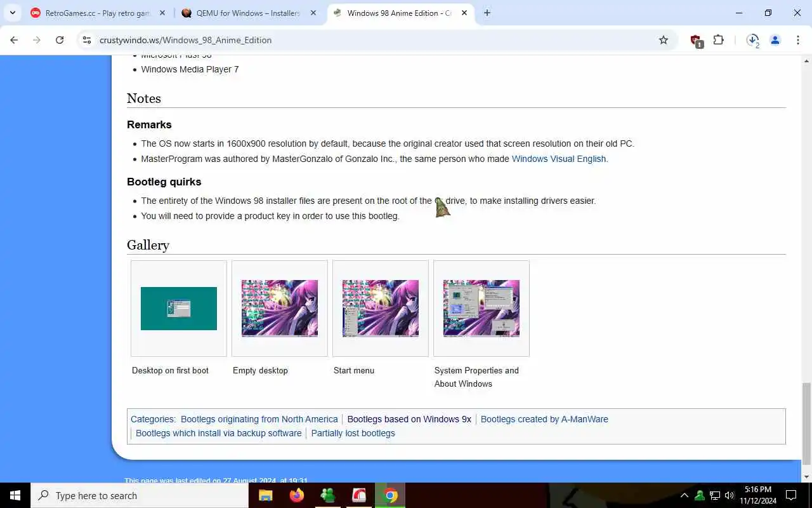812x508 pixels.
Task: Expand the tab search dropdown
Action: (13, 13)
